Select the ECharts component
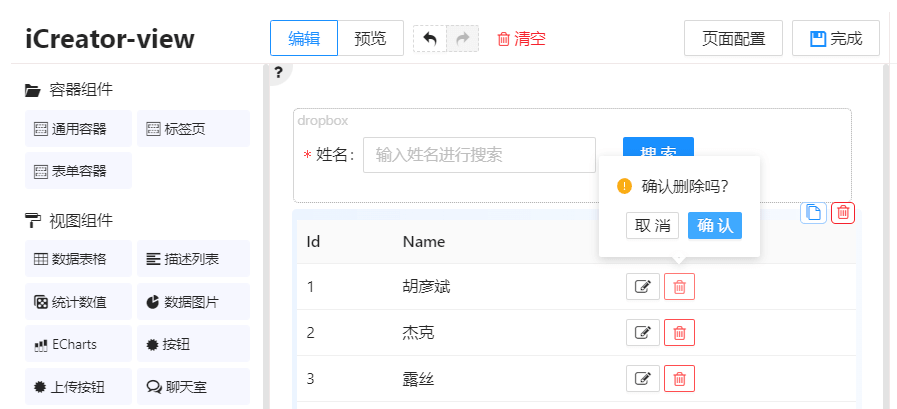The image size is (897, 409). pos(79,344)
